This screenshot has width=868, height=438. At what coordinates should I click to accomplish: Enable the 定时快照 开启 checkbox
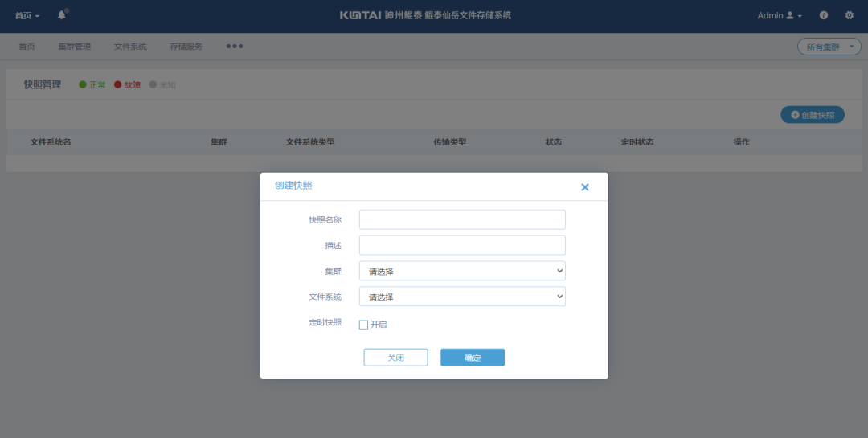tap(363, 325)
